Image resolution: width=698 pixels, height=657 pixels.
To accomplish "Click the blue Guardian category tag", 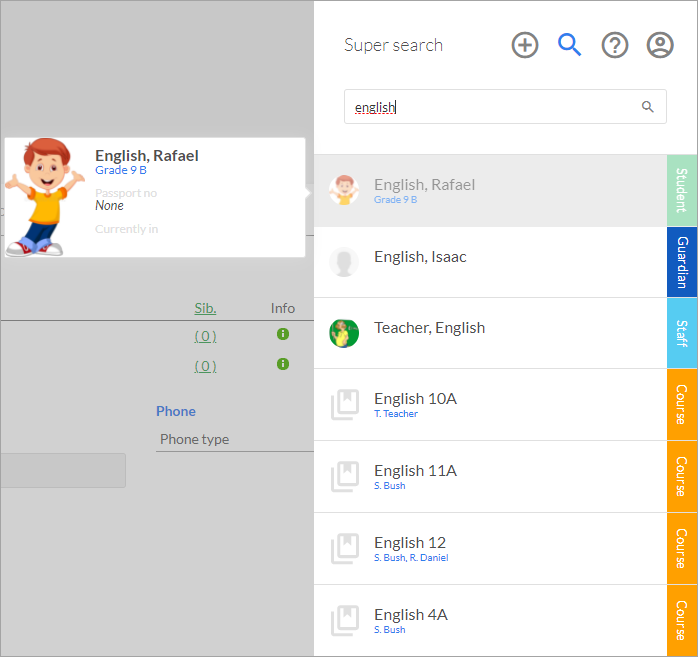I will pyautogui.click(x=682, y=262).
